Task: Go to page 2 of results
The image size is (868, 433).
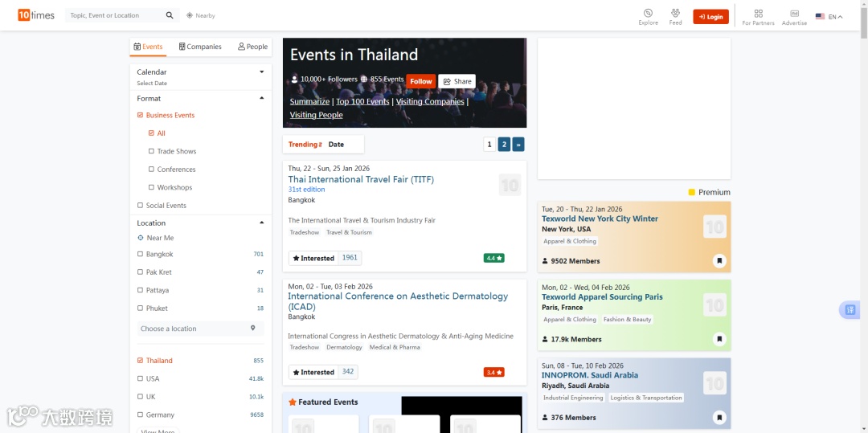Action: 504,145
